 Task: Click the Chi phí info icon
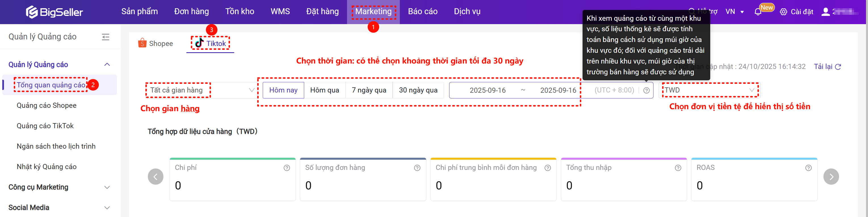pos(287,168)
